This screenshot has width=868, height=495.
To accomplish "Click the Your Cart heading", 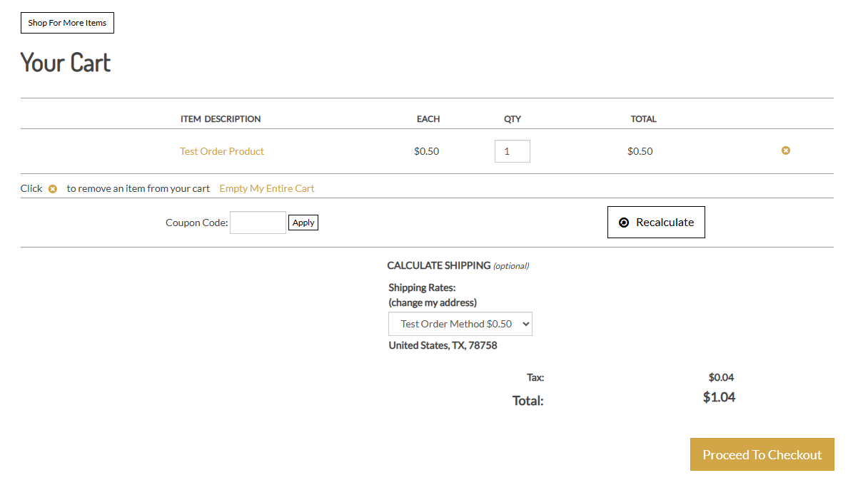I will click(x=66, y=63).
